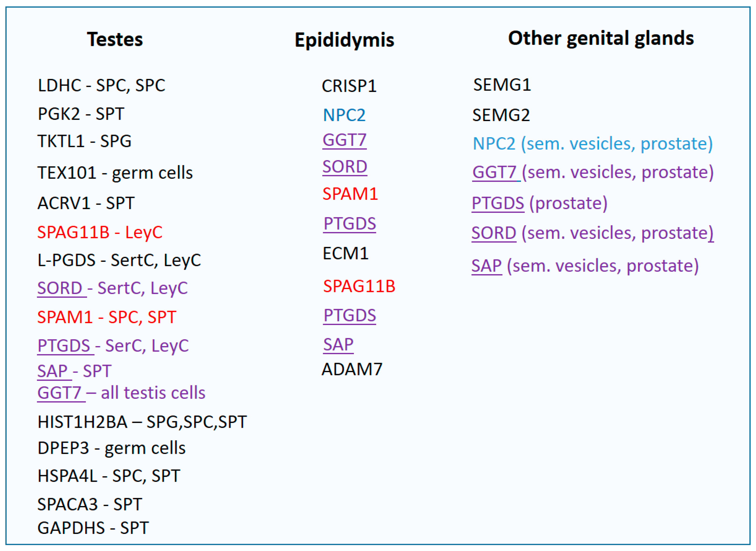Select the red SPAG11B - LeyC entry
The image size is (756, 551).
tap(100, 232)
